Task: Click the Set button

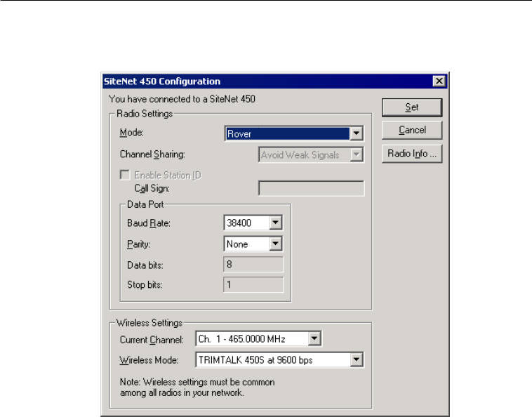Action: [412, 107]
